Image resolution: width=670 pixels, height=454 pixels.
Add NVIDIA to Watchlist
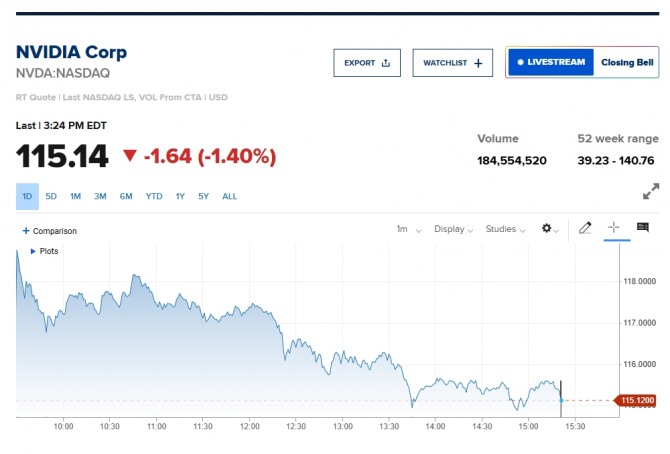pyautogui.click(x=452, y=63)
